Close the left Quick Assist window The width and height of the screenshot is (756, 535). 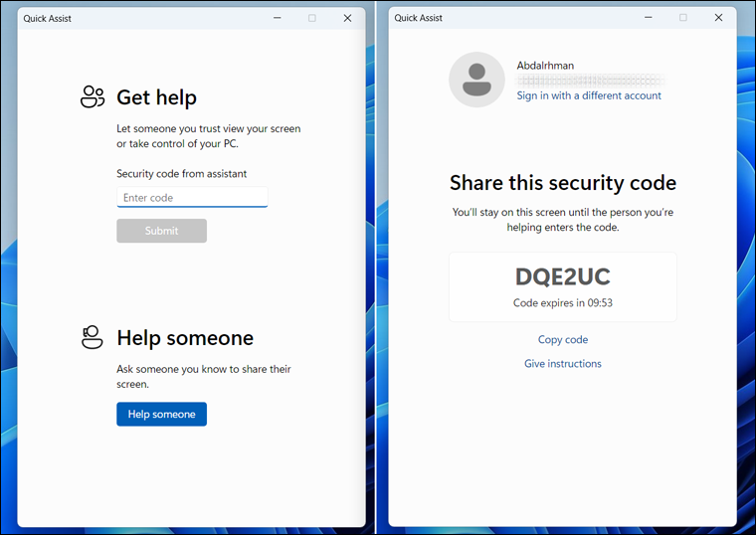(x=347, y=18)
